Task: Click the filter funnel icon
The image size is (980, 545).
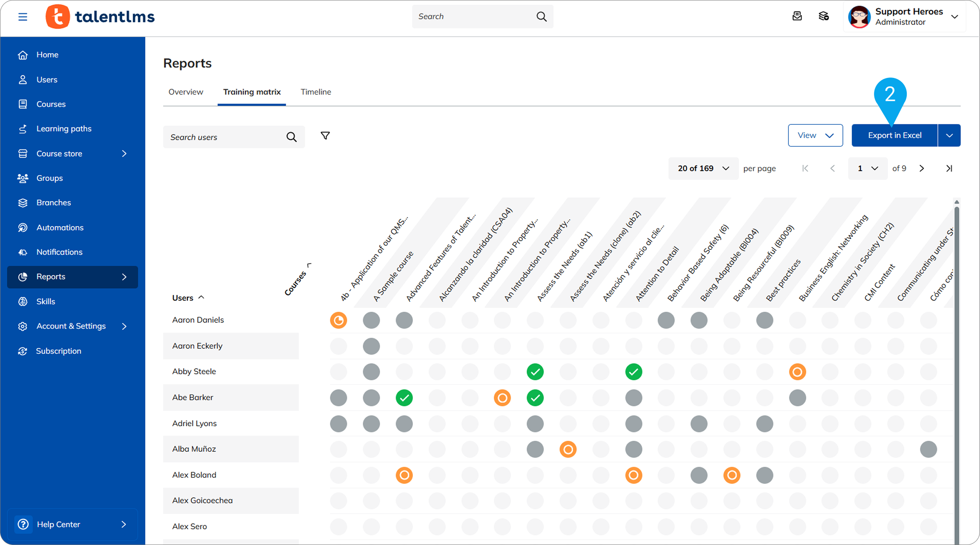Action: [x=325, y=136]
